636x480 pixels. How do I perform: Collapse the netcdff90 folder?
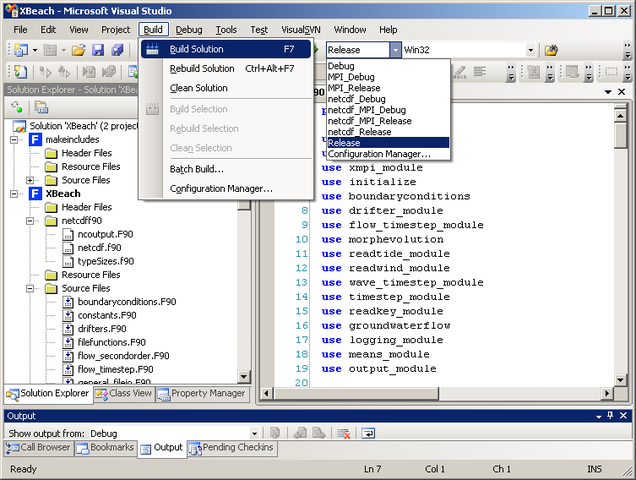(x=30, y=221)
